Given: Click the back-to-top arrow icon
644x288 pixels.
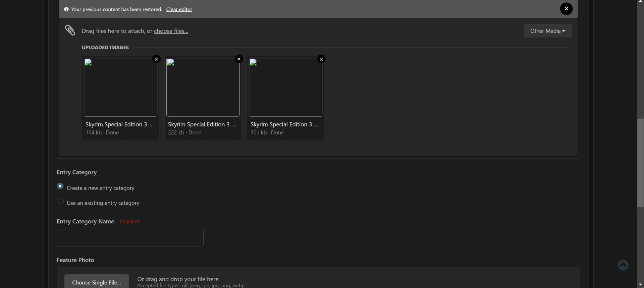Looking at the screenshot, I should point(623,265).
